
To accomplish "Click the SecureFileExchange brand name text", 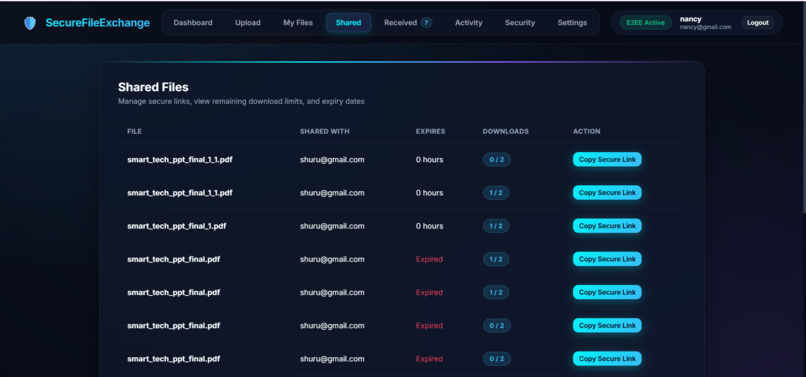I will [x=98, y=23].
